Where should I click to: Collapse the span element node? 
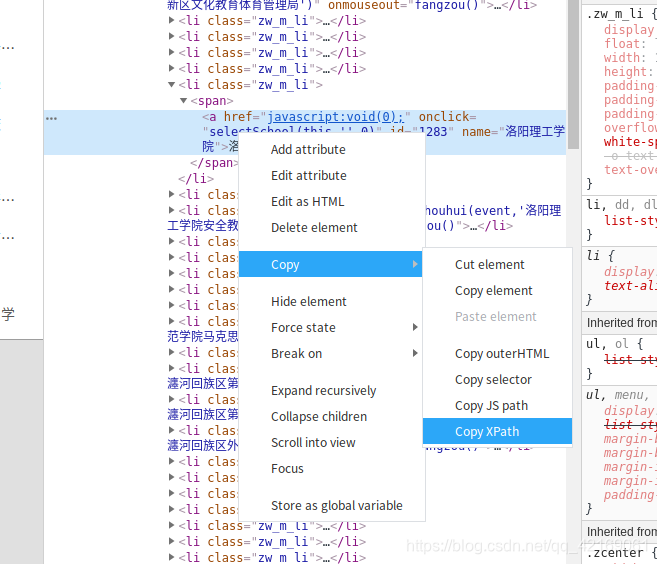tap(183, 101)
